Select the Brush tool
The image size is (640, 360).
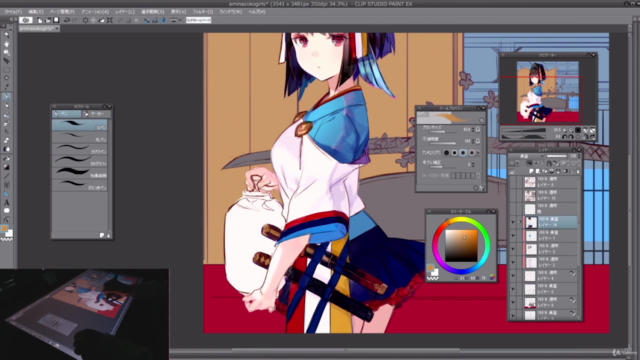coord(6,115)
